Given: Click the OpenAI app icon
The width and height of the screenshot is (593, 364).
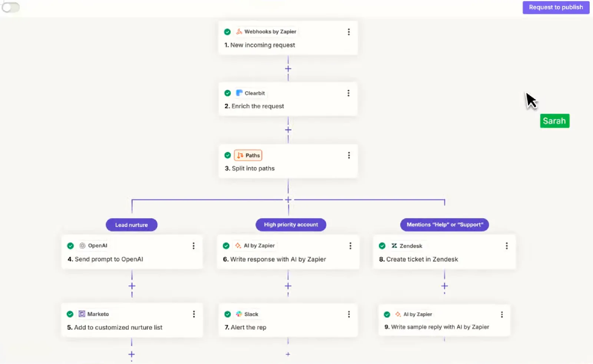Looking at the screenshot, I should 82,246.
